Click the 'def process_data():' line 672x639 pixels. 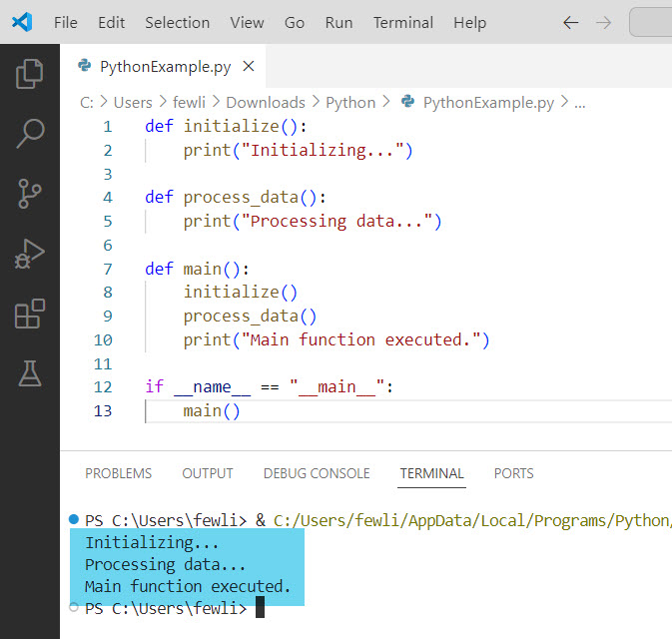coord(236,198)
